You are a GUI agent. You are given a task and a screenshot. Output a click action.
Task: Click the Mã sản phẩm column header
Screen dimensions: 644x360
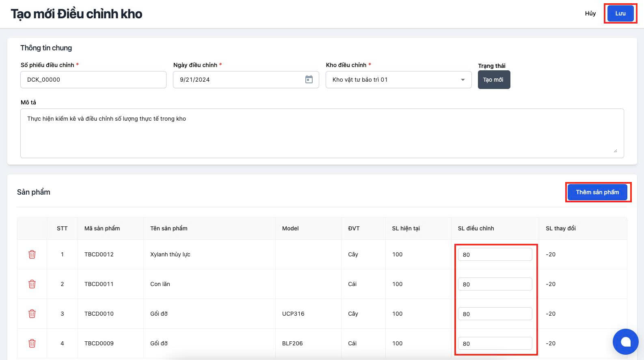pyautogui.click(x=102, y=228)
